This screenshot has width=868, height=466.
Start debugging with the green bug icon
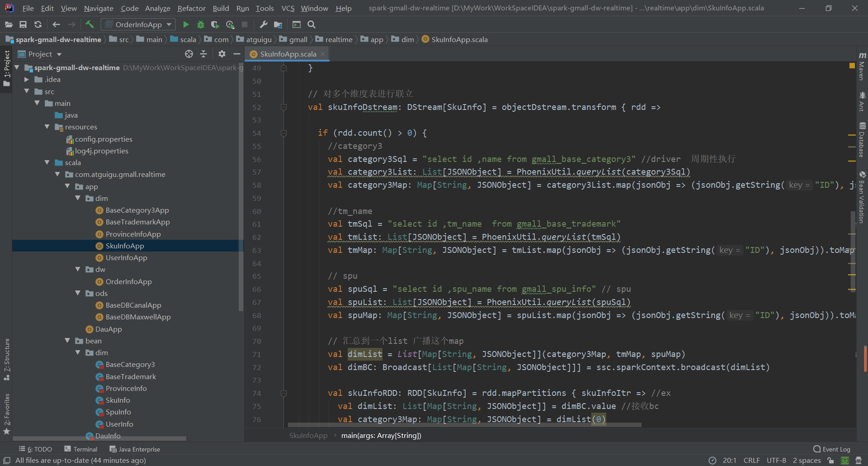(201, 24)
